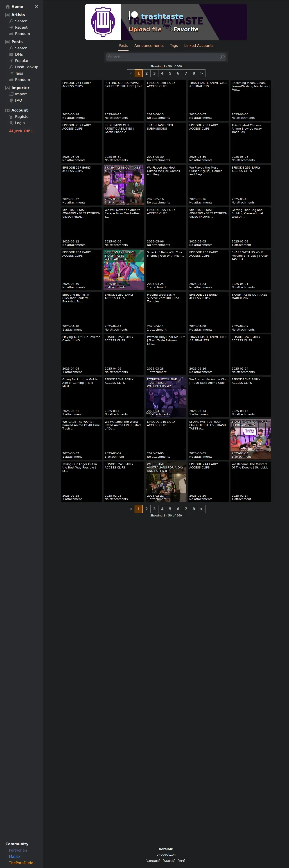289x868 pixels.
Task: Open EPISODE 261 EARLY ACCESS CLIPS post
Action: point(81,101)
